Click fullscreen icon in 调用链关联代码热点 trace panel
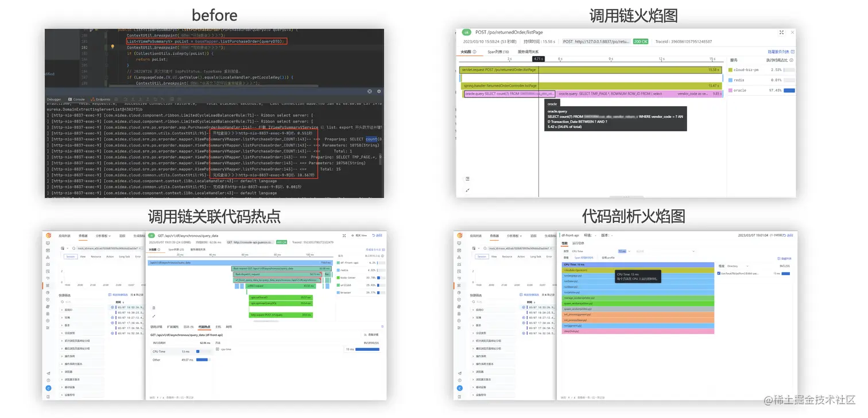The image size is (868, 418). pyautogui.click(x=344, y=236)
